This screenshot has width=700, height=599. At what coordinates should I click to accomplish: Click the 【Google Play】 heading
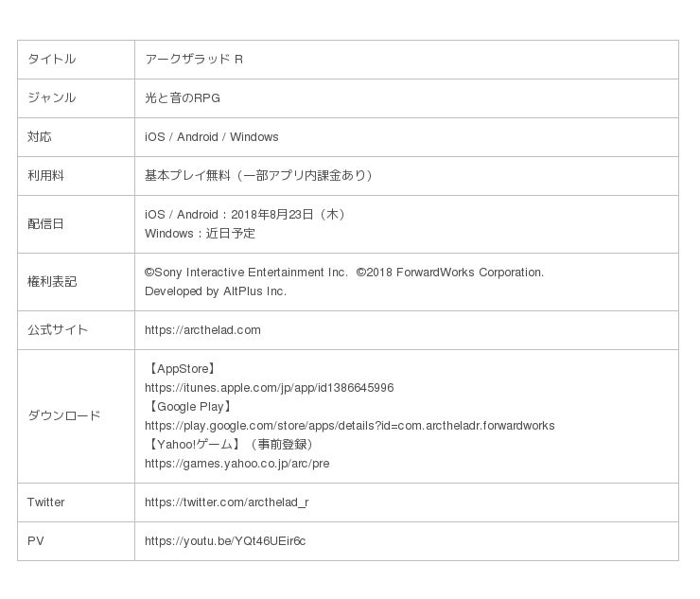190,407
